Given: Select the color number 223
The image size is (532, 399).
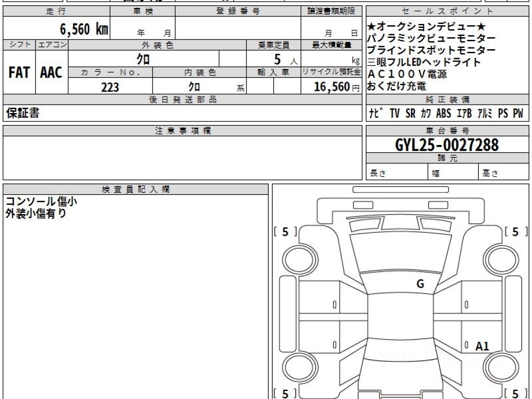Looking at the screenshot, I should [x=110, y=87].
